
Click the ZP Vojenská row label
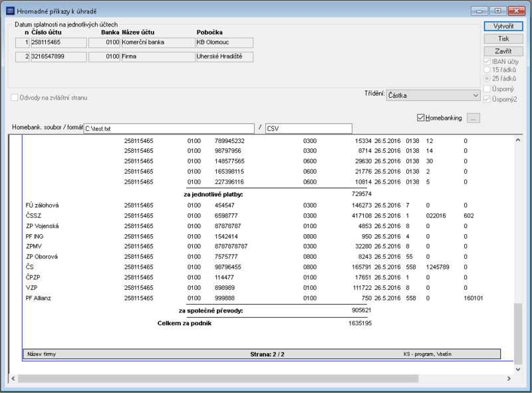point(42,226)
